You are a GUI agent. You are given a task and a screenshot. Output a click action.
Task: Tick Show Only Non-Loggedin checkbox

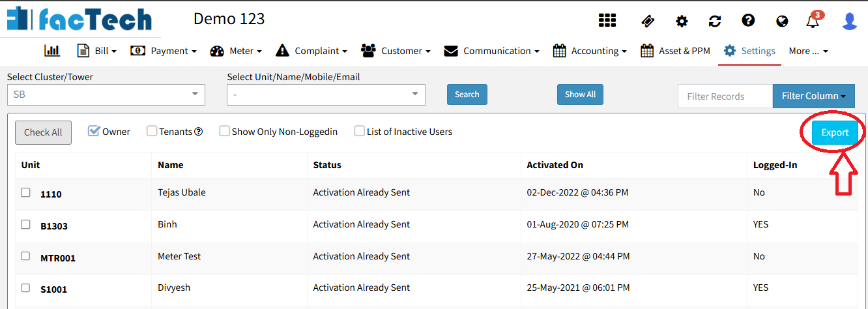pos(225,131)
